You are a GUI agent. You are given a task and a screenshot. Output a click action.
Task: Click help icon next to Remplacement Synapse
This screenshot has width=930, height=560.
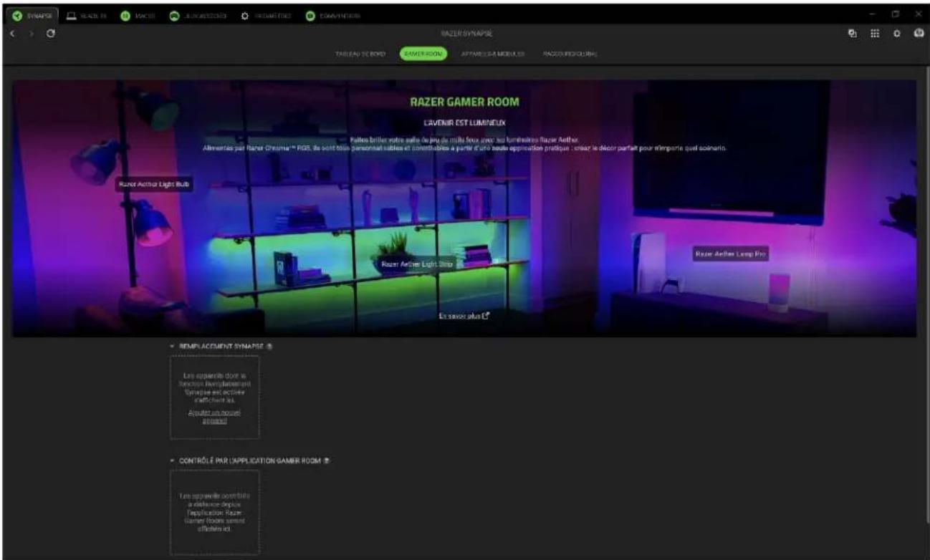click(x=269, y=346)
